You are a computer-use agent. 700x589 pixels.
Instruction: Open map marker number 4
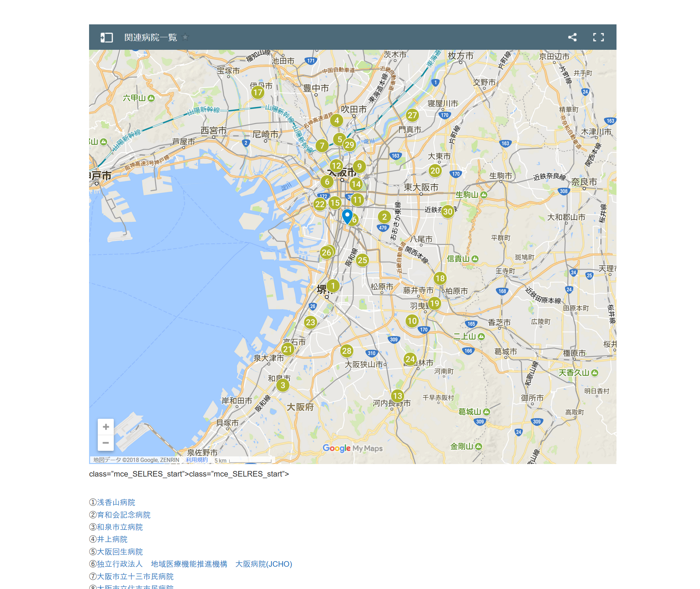(336, 121)
